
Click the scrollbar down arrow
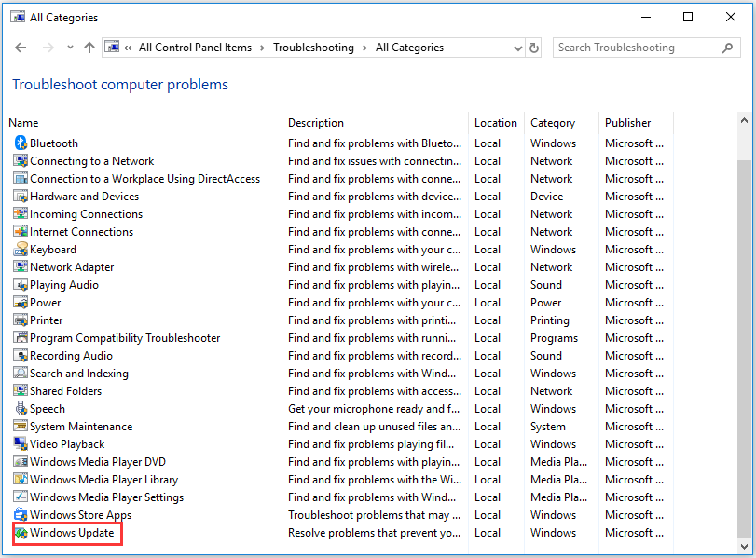744,546
